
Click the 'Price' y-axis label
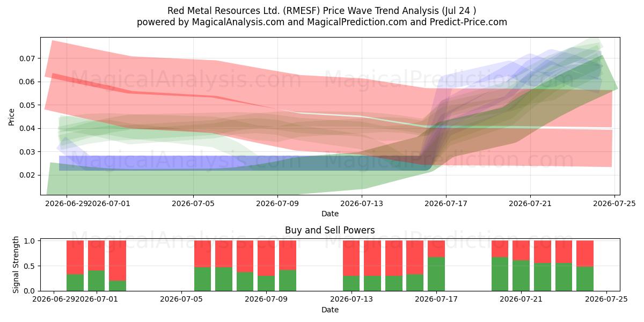pyautogui.click(x=12, y=116)
